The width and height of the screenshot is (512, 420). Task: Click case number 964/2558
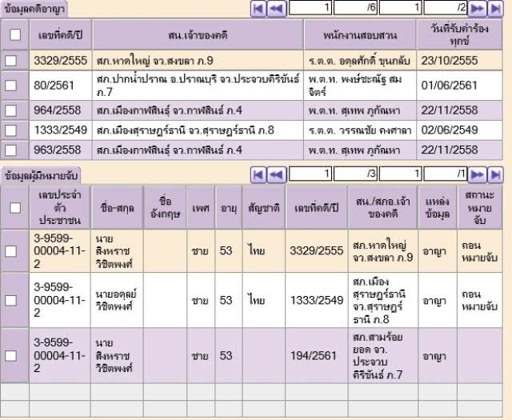click(57, 110)
